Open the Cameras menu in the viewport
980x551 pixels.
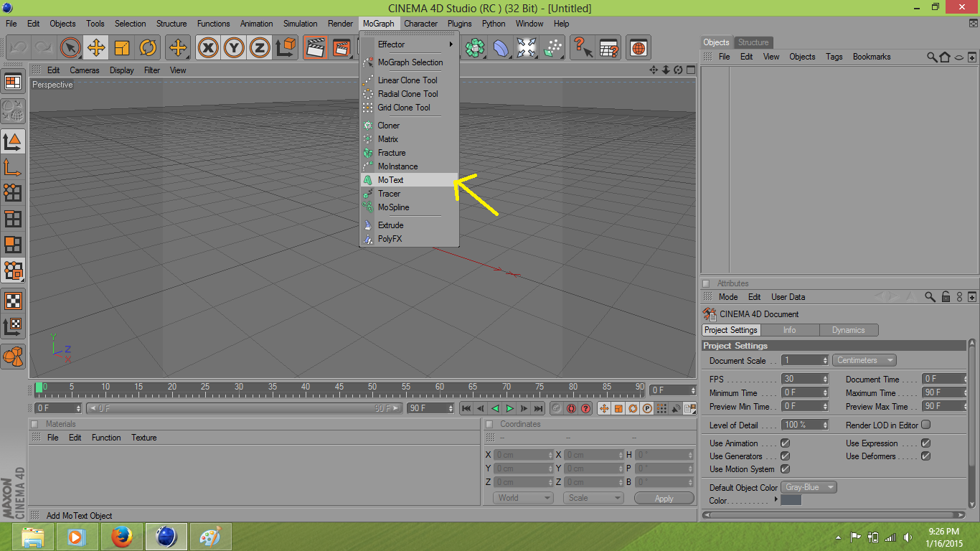(85, 70)
